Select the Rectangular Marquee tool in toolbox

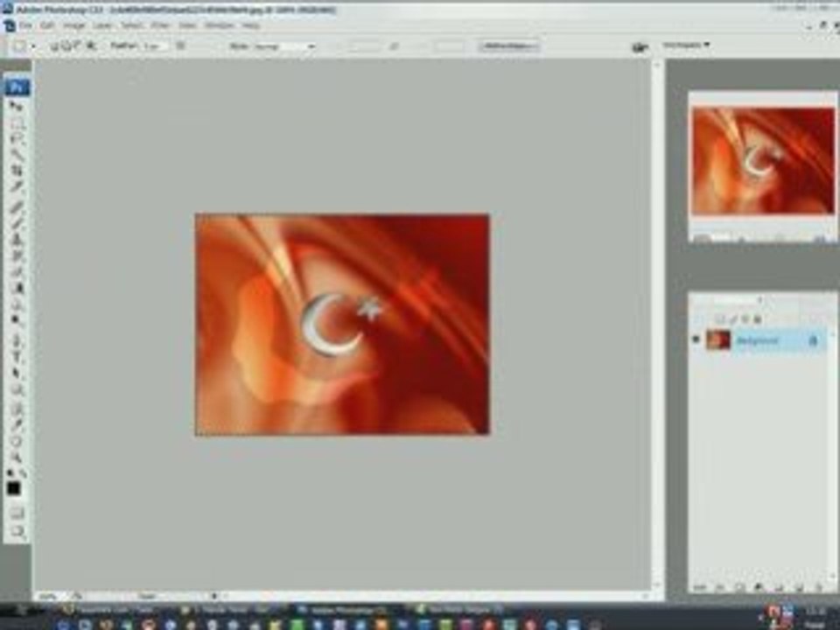17,123
